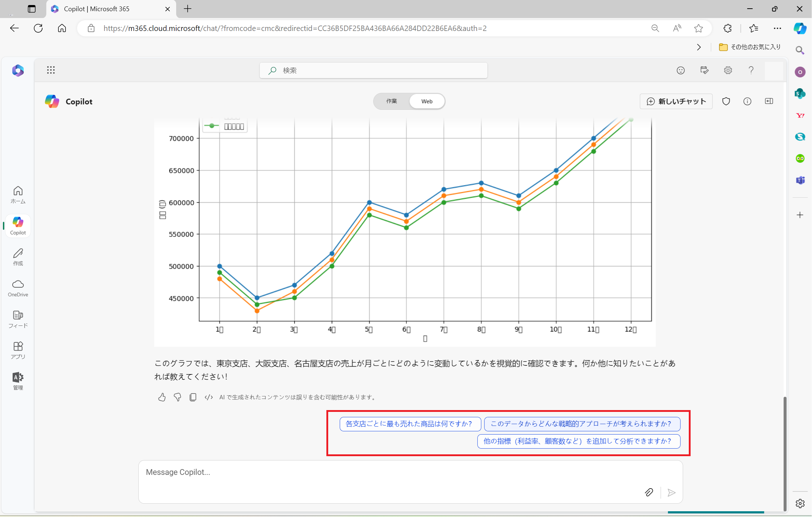Open SharePoint in Edge sidebar
Viewport: 812px width, 517px height.
pos(800,94)
